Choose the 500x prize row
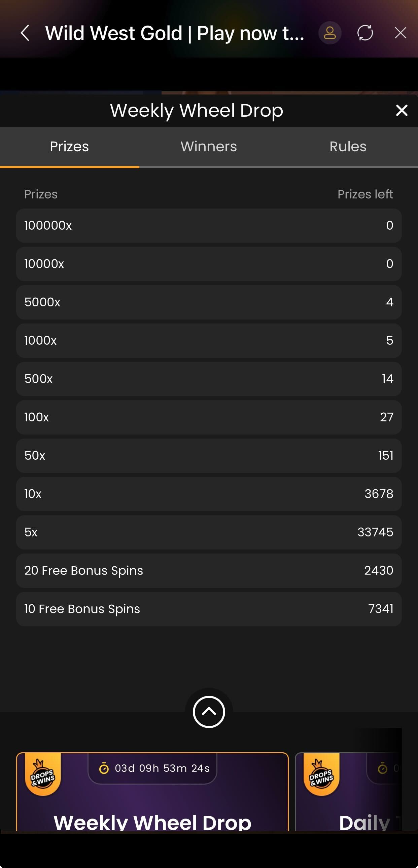This screenshot has width=418, height=868. (209, 379)
